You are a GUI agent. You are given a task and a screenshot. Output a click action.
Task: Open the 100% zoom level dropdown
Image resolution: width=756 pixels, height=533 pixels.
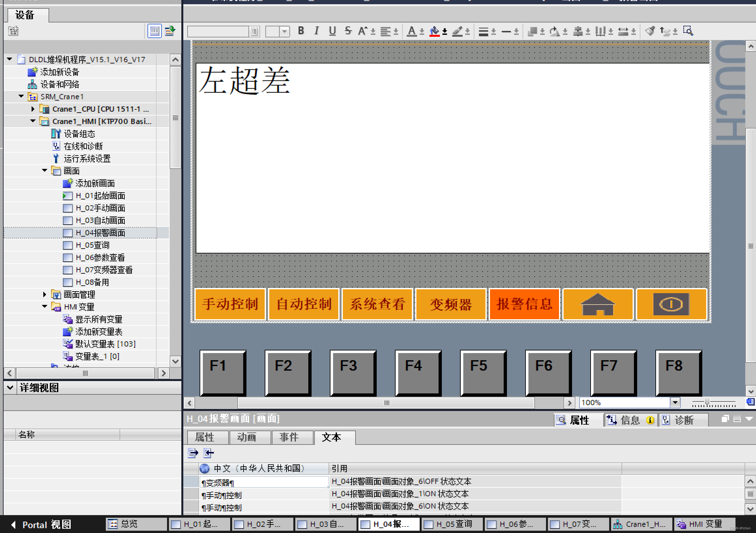click(x=675, y=402)
